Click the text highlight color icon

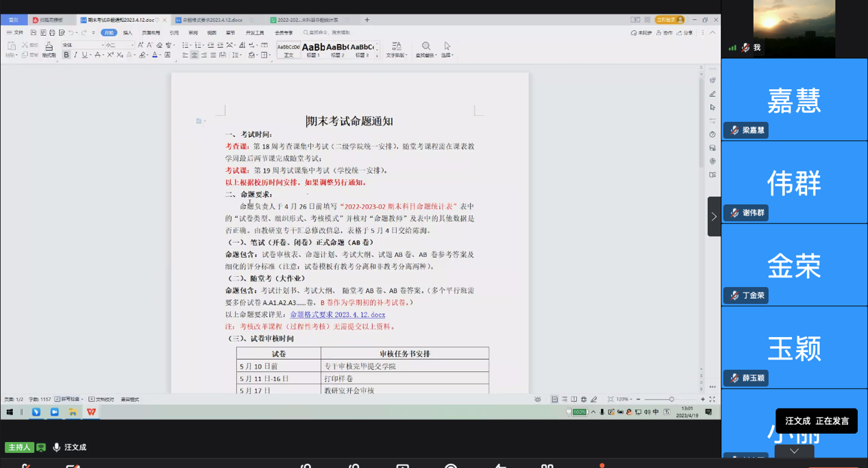(142, 55)
